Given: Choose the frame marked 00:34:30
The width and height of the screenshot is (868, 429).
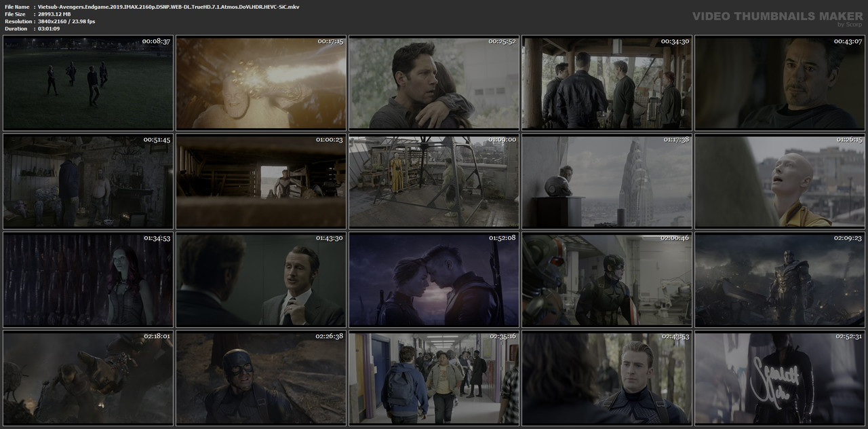Looking at the screenshot, I should [x=607, y=83].
